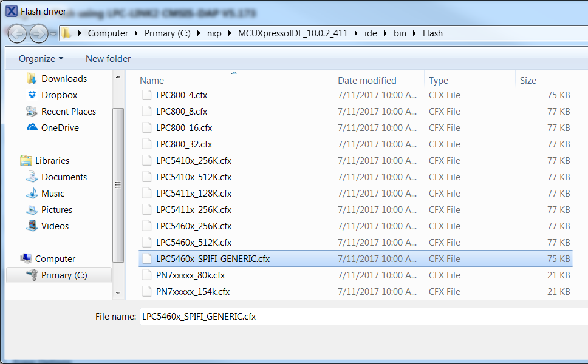
Task: Click file icon of LPC5411x_128K.cfx
Action: point(146,194)
